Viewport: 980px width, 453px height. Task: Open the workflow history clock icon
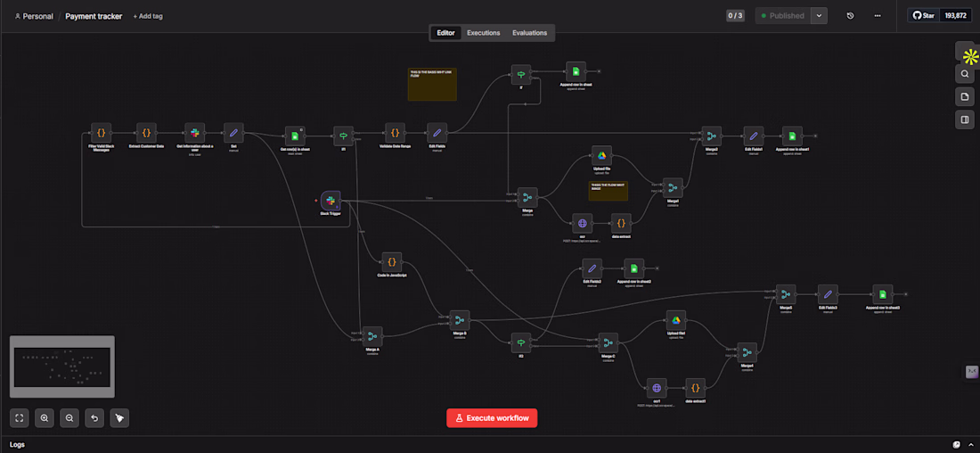[850, 16]
